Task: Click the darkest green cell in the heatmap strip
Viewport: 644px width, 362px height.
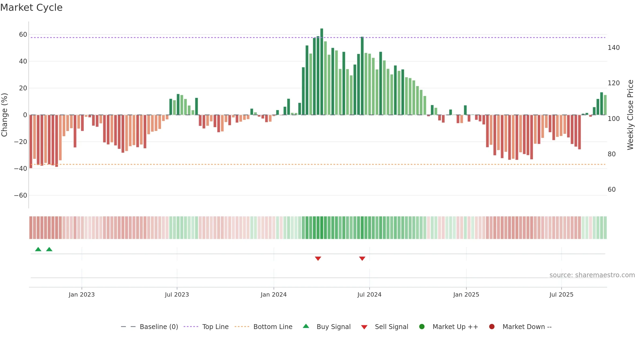Action: 322,228
